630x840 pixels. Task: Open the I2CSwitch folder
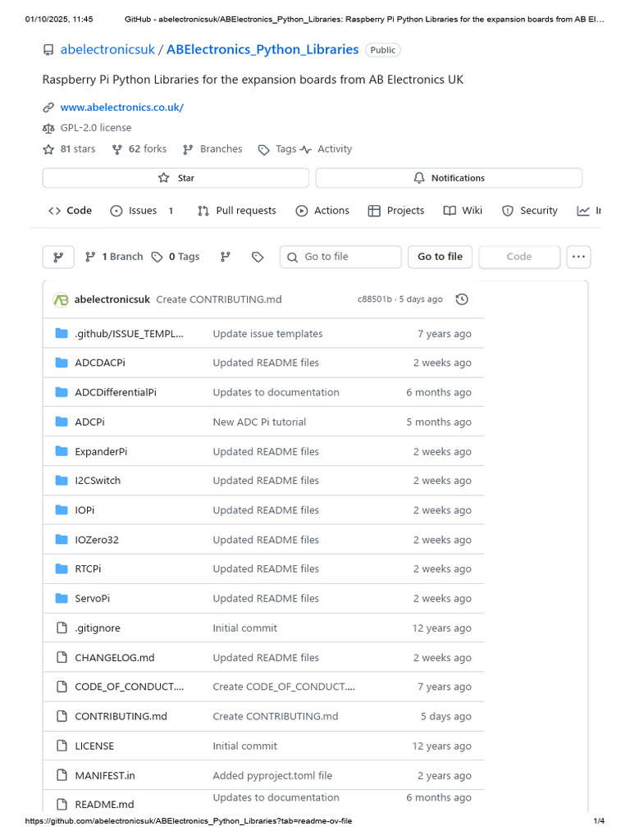point(98,481)
